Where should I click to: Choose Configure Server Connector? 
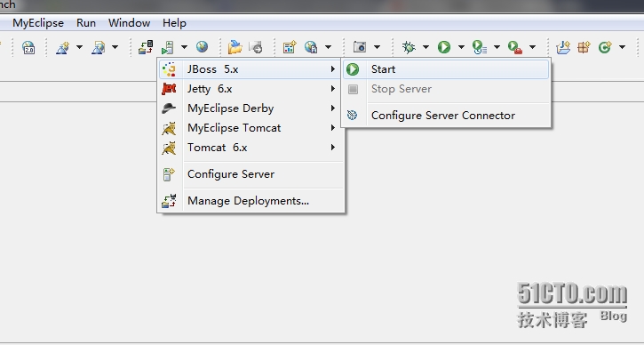446,115
